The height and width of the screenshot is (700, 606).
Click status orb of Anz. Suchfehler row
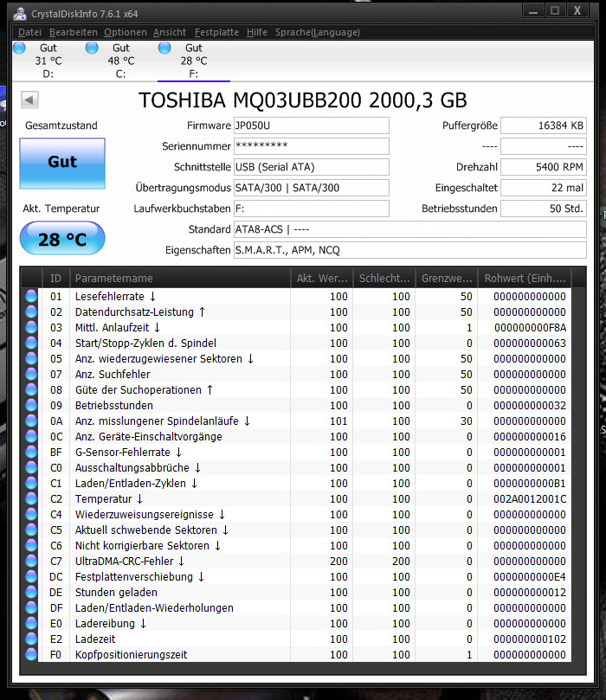(31, 374)
